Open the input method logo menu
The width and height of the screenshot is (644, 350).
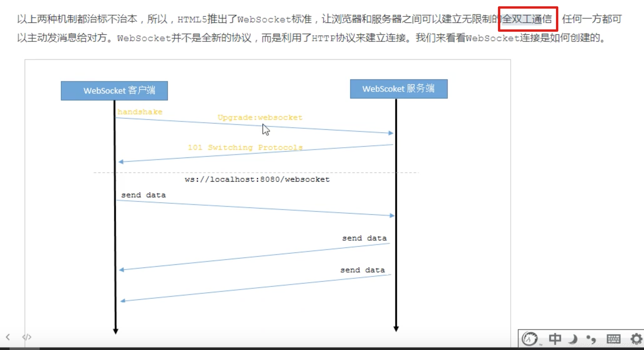tap(530, 339)
